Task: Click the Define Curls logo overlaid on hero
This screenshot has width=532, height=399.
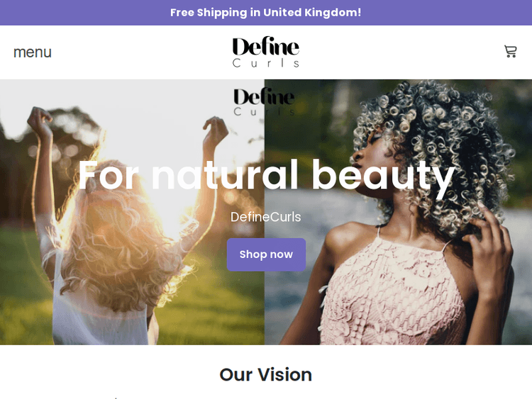Action: 264,102
